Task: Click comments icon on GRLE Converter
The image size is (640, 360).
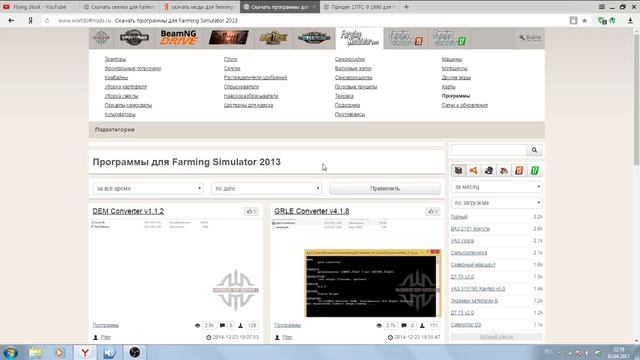Action: [x=404, y=326]
